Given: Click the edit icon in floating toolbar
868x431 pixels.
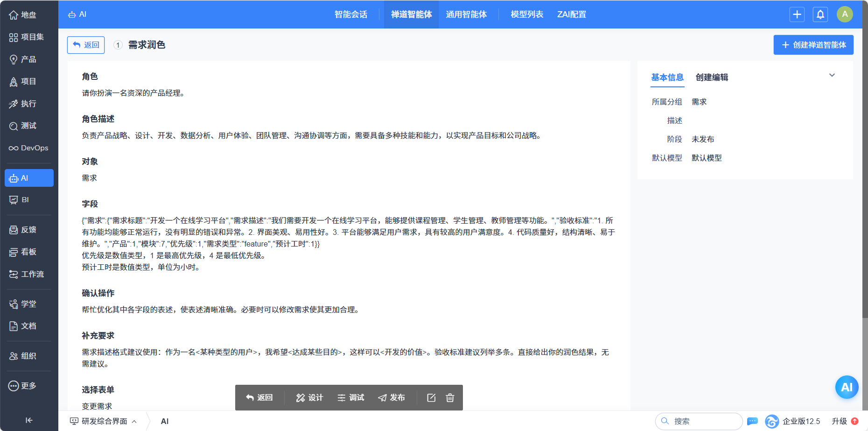Looking at the screenshot, I should [431, 397].
